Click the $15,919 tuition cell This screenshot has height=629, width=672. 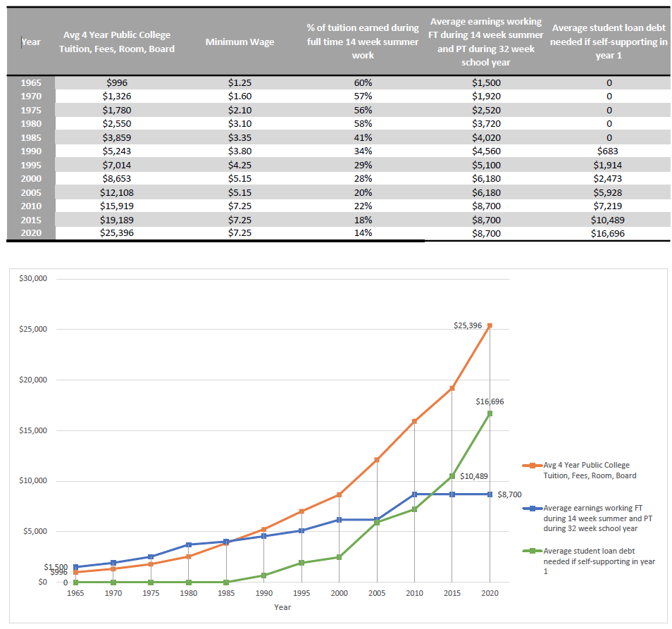[117, 206]
